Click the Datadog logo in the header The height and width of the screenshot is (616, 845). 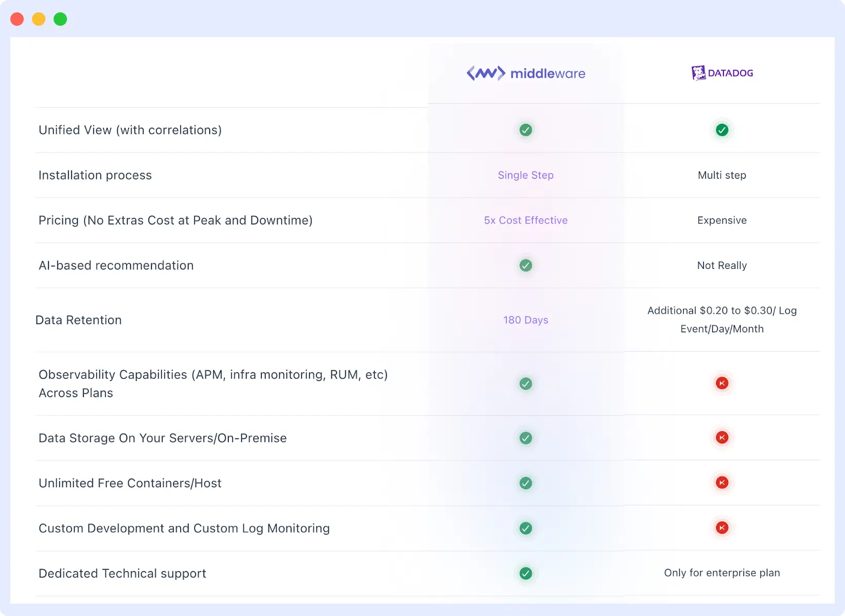point(722,73)
